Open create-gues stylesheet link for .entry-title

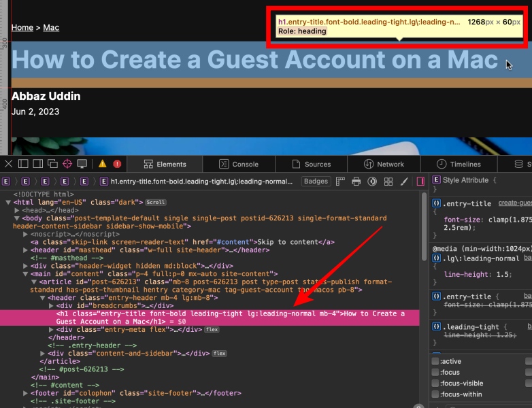pos(515,203)
